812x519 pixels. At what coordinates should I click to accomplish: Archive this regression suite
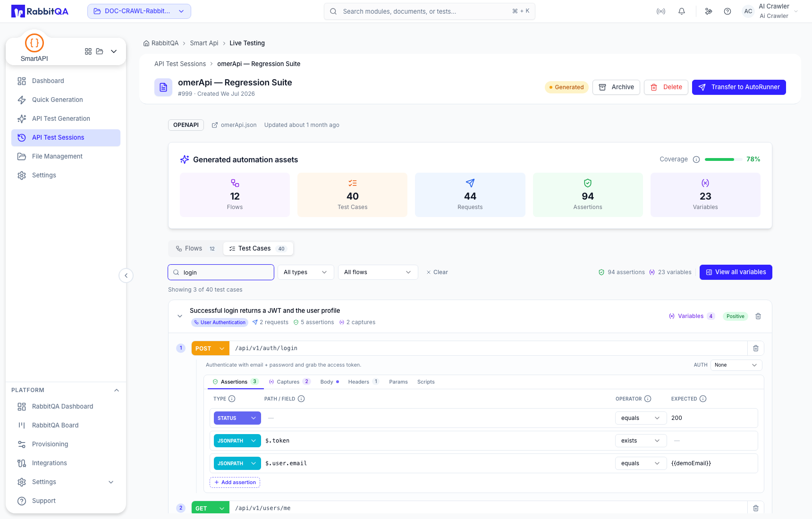(x=616, y=87)
